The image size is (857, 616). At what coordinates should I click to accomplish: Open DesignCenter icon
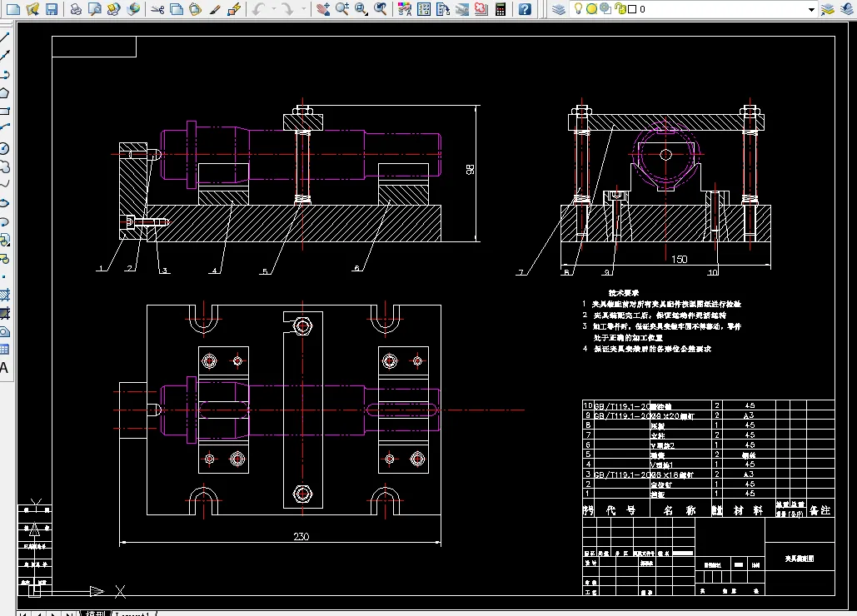[x=424, y=8]
